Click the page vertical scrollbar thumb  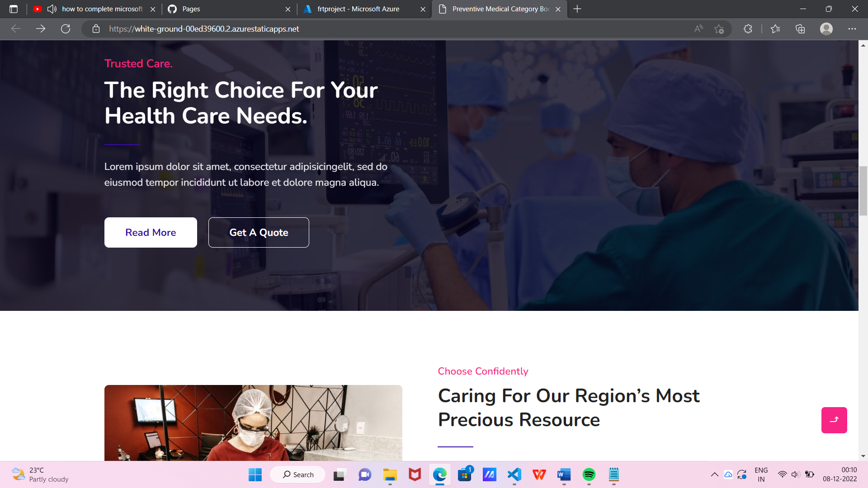coord(863,191)
